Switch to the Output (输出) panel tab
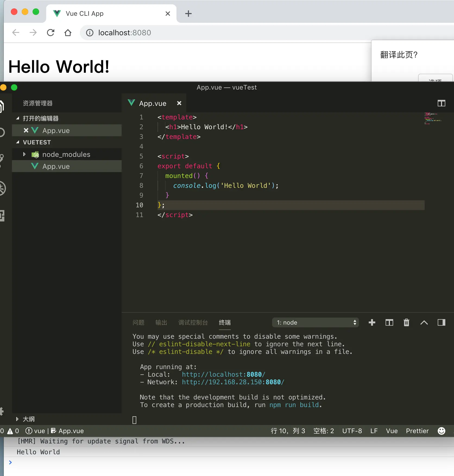Viewport: 454px width, 476px height. click(161, 322)
